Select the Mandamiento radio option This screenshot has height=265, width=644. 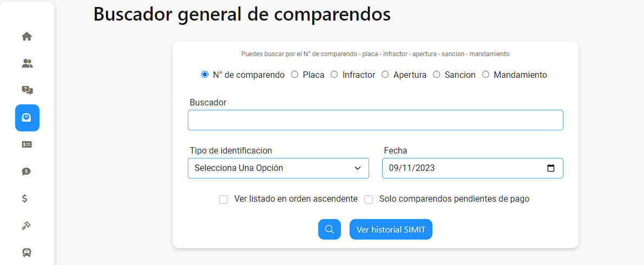click(x=486, y=75)
